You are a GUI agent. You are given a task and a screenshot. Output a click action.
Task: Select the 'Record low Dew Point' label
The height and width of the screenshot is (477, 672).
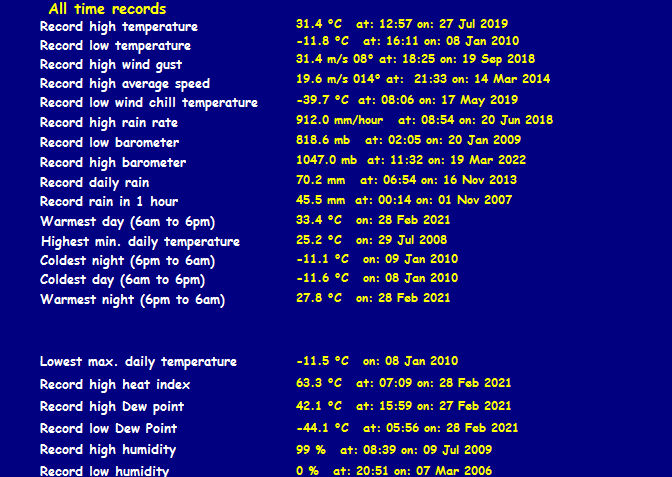coord(108,429)
